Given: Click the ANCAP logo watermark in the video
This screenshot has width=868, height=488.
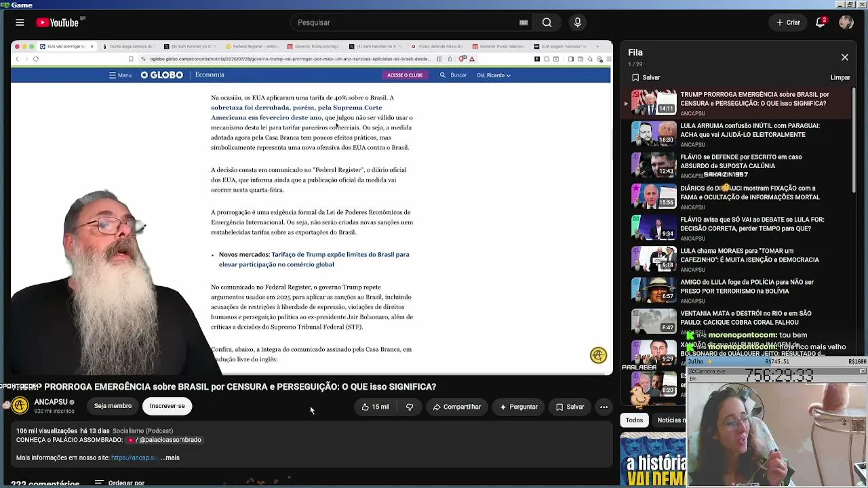Looking at the screenshot, I should (598, 355).
